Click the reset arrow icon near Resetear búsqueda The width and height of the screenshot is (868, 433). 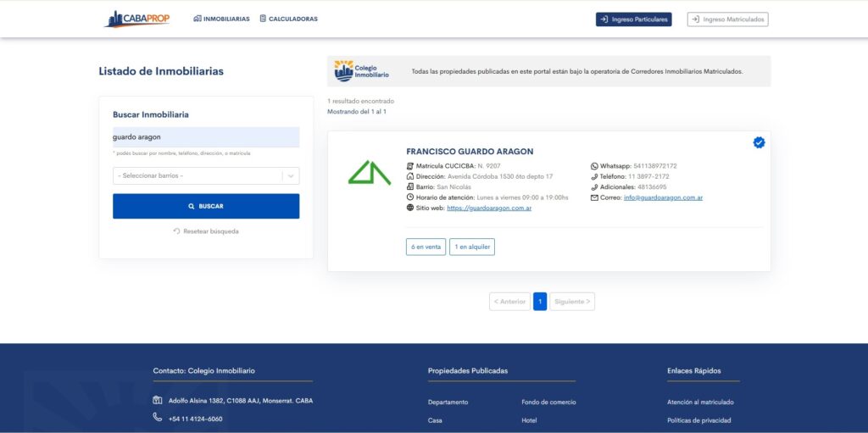[176, 231]
